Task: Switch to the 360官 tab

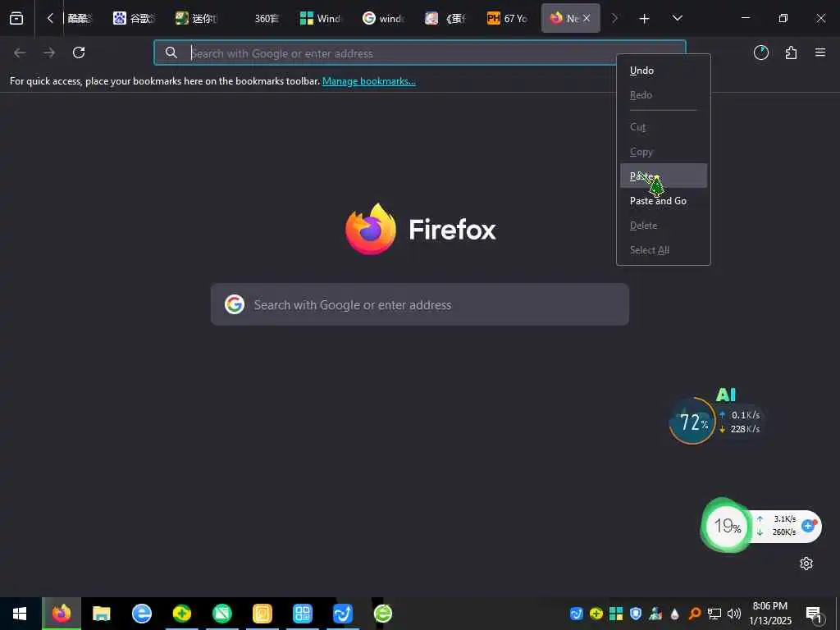Action: 267,18
